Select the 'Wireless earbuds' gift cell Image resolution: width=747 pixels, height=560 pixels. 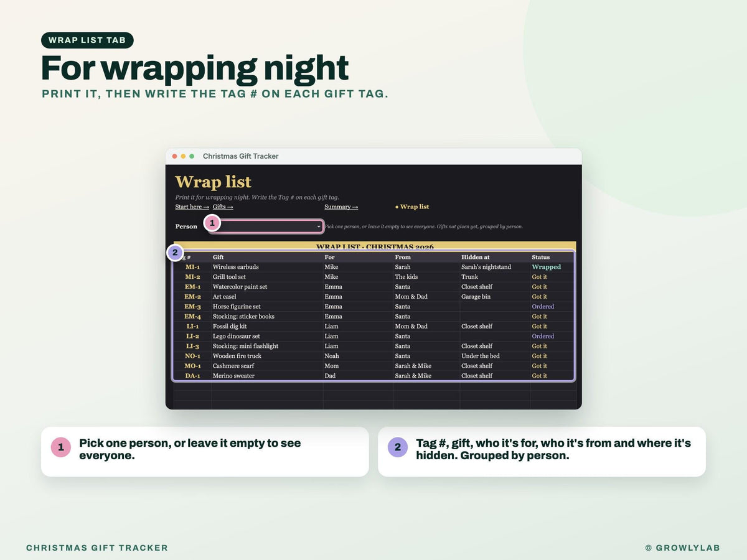pyautogui.click(x=236, y=267)
